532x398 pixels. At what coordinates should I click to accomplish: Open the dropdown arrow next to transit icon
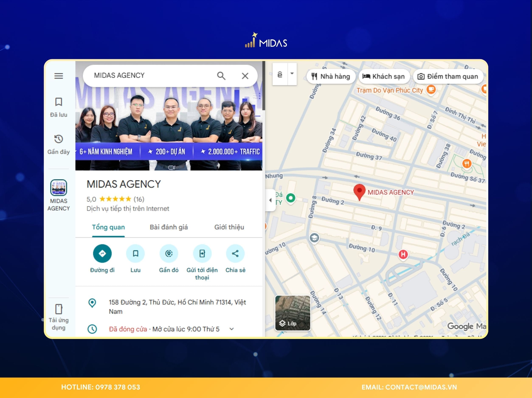coord(292,74)
